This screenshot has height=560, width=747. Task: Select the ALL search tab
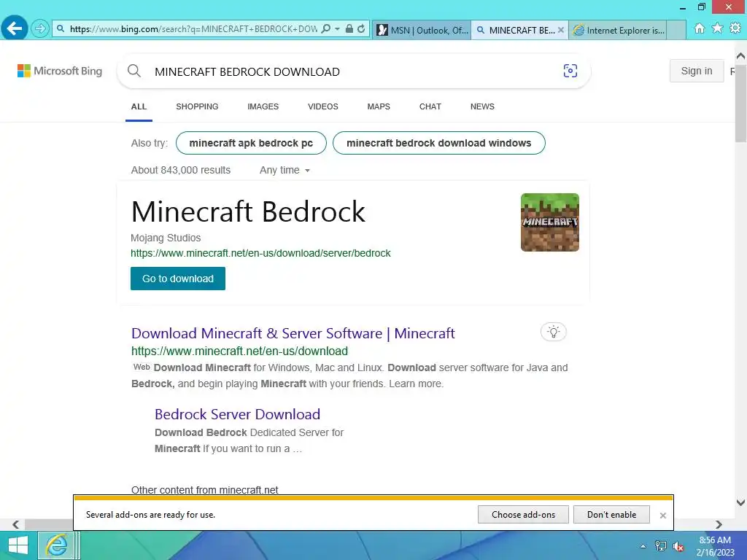[139, 106]
